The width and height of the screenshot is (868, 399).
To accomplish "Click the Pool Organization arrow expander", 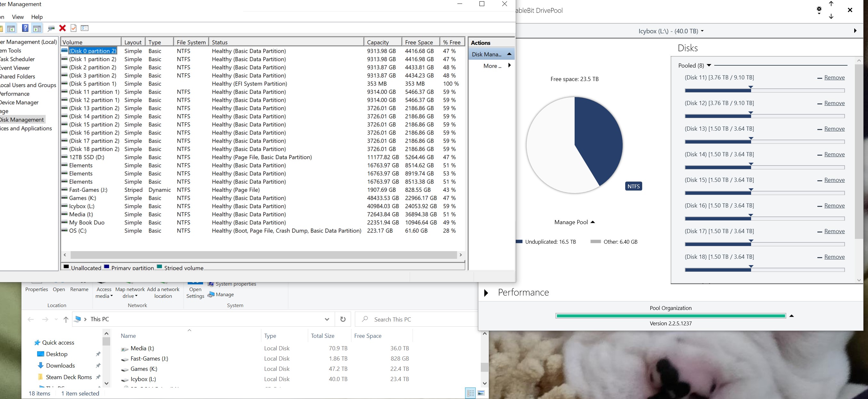I will click(791, 316).
